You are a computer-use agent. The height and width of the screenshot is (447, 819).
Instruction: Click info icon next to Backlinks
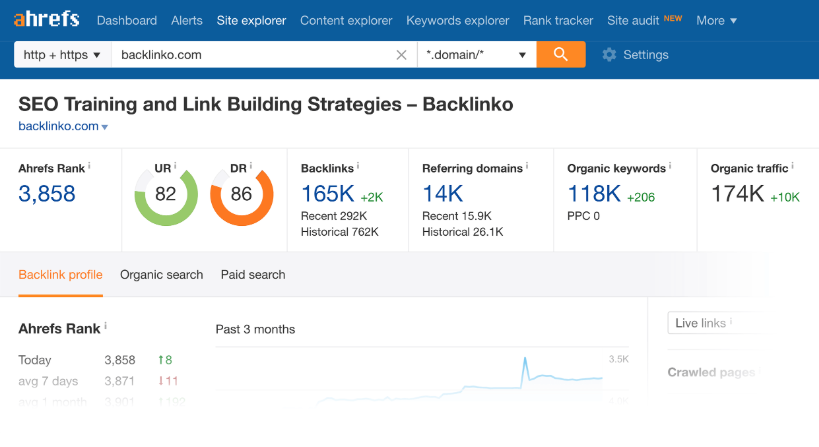tap(358, 166)
